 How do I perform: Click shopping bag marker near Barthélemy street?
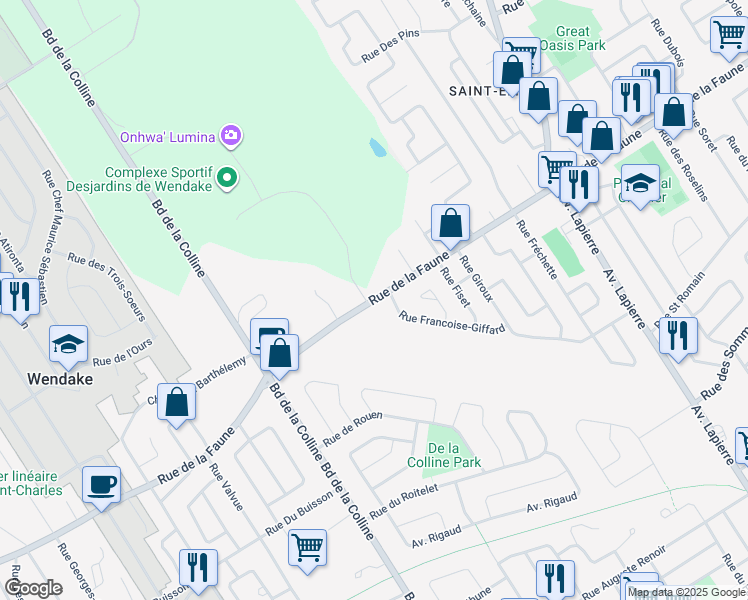177,403
